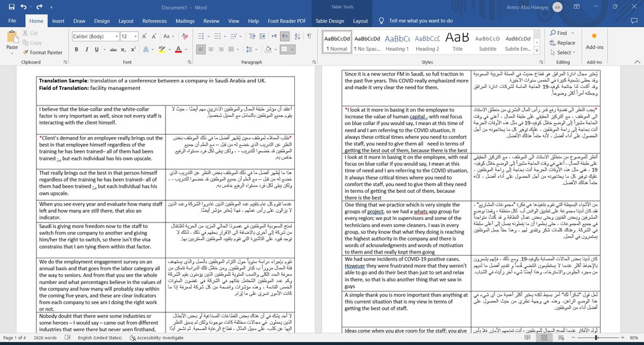This screenshot has height=345, width=644.
Task: Open the font size dropdown
Action: click(135, 36)
